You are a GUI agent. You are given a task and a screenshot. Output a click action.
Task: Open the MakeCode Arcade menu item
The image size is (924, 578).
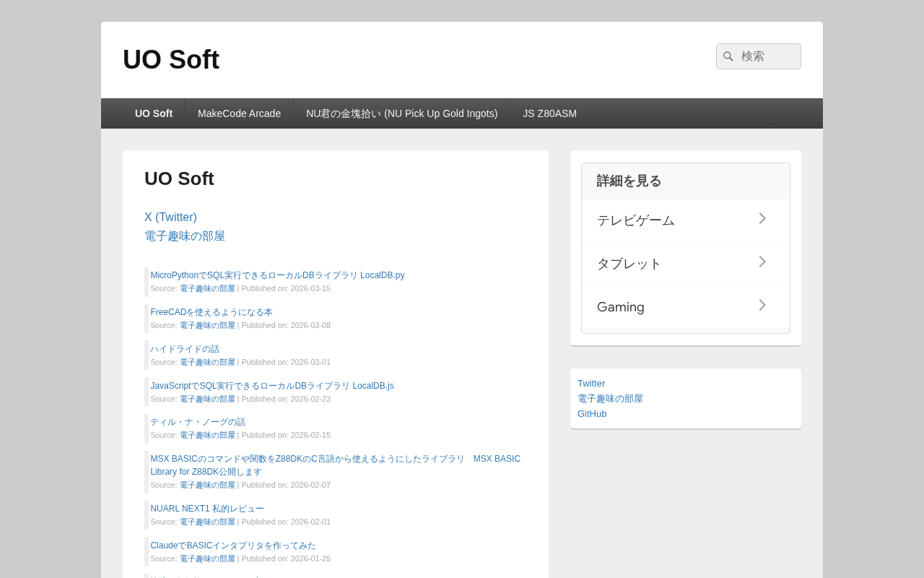point(239,113)
